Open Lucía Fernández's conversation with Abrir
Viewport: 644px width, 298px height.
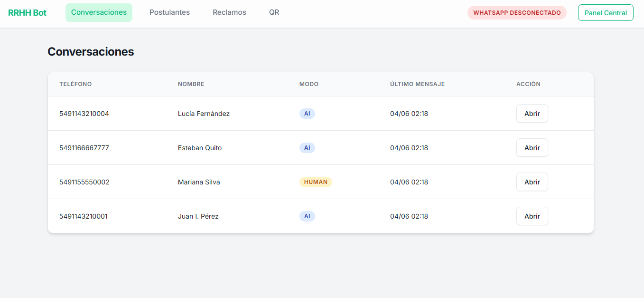532,114
